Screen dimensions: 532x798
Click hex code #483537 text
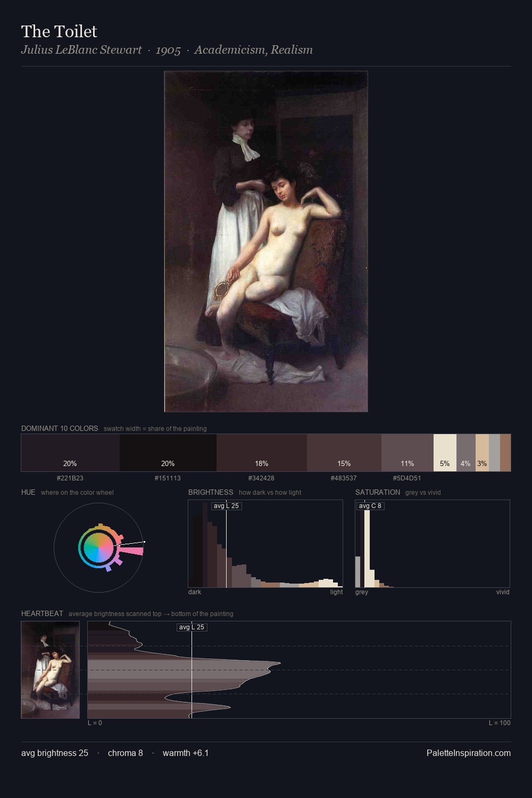coord(344,478)
